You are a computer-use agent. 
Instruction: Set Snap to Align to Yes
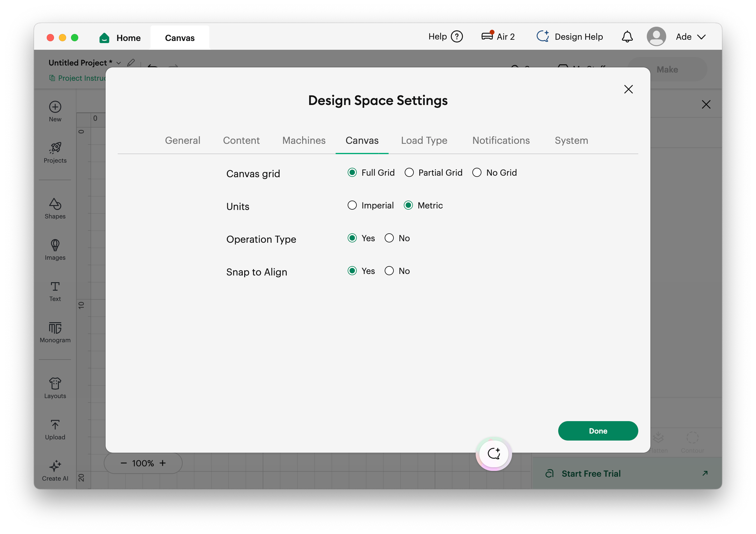tap(352, 271)
